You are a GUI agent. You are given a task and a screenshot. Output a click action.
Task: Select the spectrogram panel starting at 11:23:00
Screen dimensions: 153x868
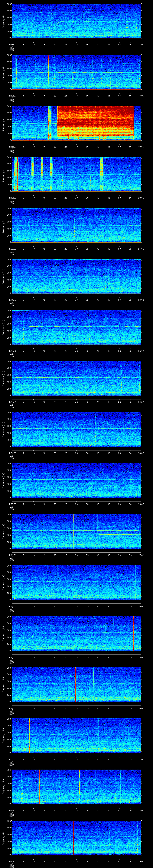click(76, 378)
